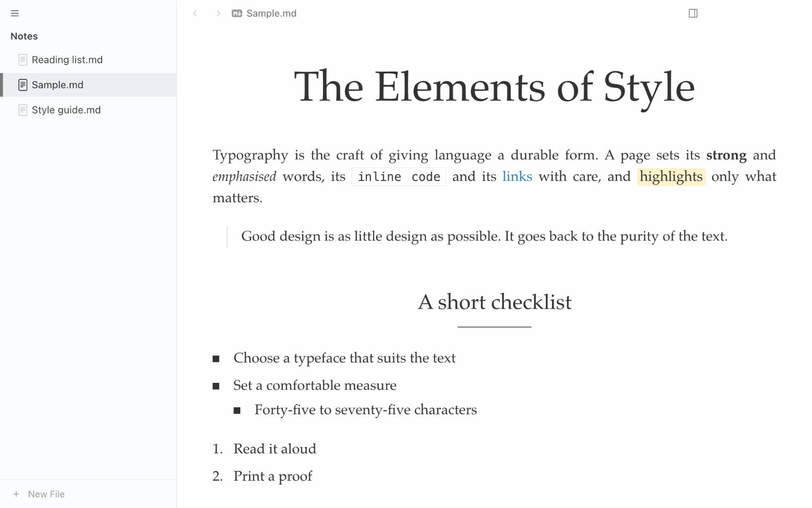Viewport: 812px width, 508px height.
Task: Click the italic word "emphasised"
Action: coord(244,177)
